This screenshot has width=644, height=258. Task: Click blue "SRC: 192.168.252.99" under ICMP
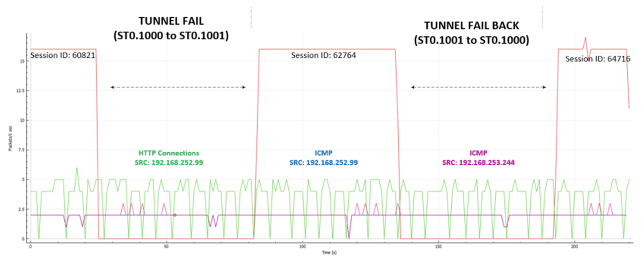point(324,162)
